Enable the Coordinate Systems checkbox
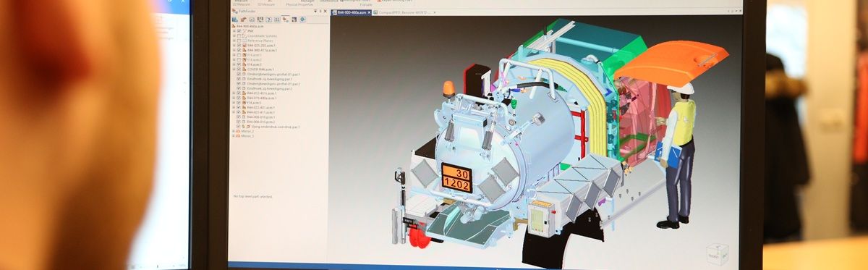868x270 pixels. [239, 35]
